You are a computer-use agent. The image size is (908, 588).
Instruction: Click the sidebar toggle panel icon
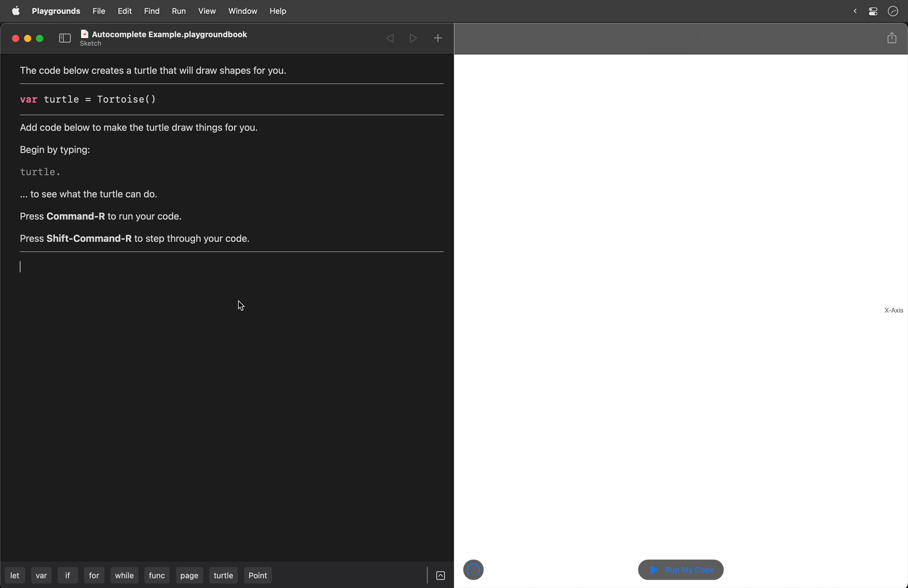64,38
